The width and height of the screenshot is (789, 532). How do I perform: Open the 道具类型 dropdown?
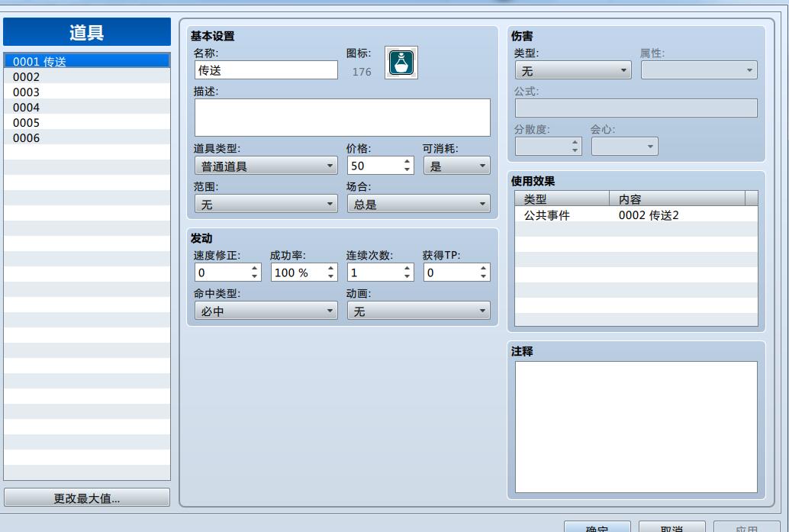(266, 166)
